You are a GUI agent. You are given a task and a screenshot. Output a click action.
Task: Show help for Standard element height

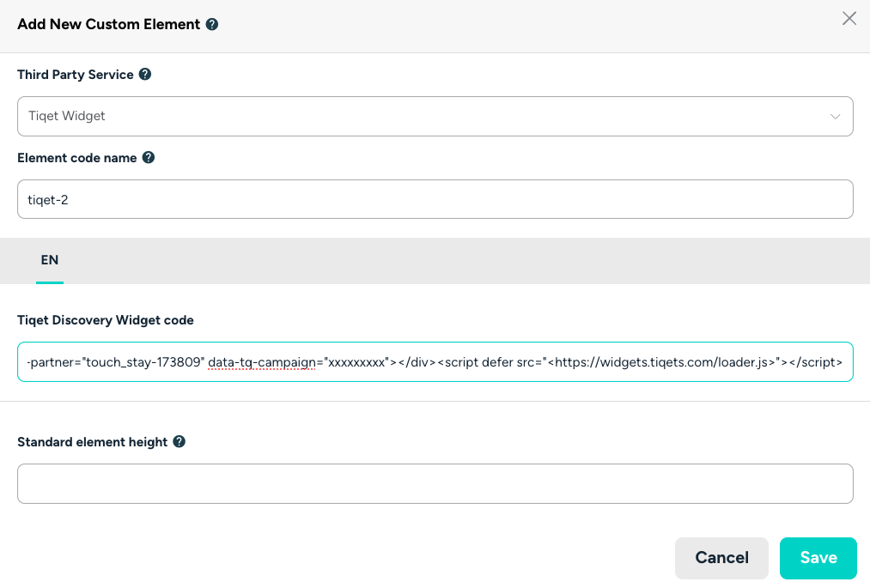click(x=179, y=442)
